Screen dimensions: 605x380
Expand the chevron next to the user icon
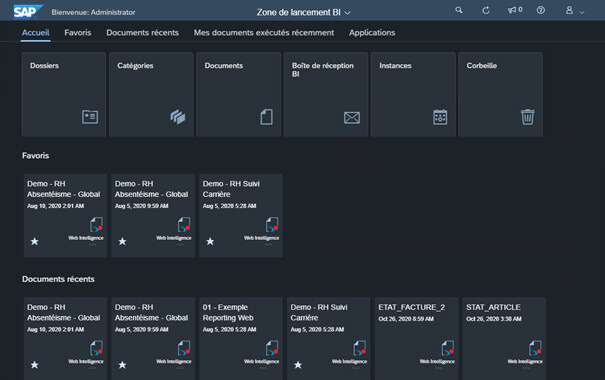tap(582, 12)
